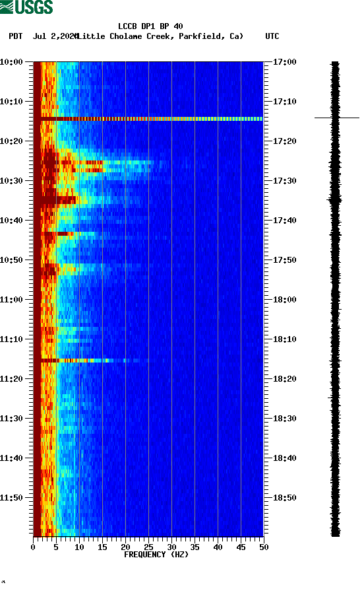364x589 pixels.
Task: Click the 15 Hz frequency tick label
Action: pyautogui.click(x=102, y=547)
